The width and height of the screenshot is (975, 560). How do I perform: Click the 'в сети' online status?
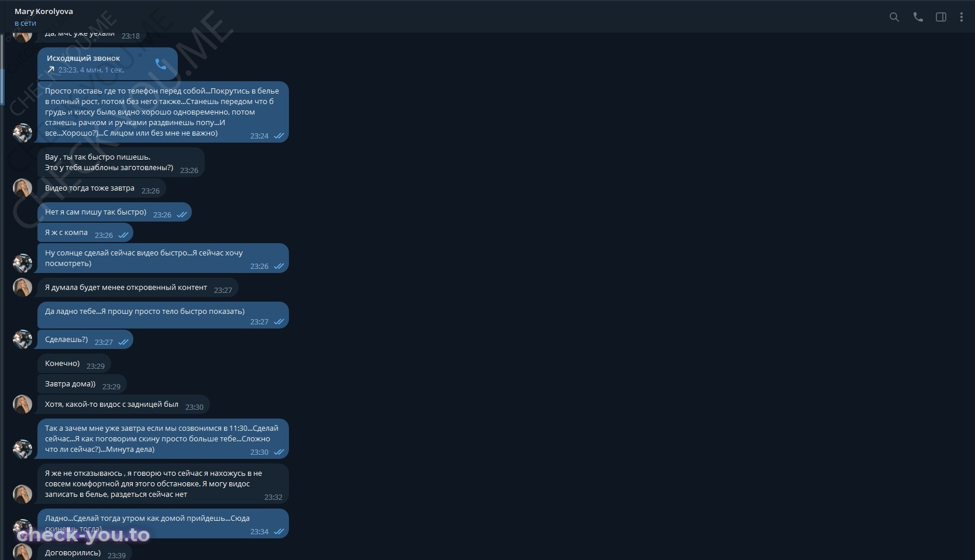pos(25,23)
